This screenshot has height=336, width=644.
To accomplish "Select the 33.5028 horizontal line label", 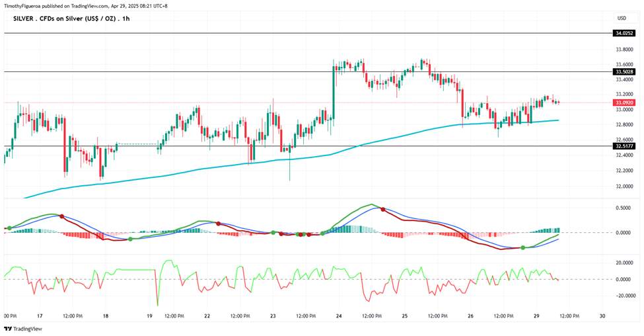I will tap(624, 72).
